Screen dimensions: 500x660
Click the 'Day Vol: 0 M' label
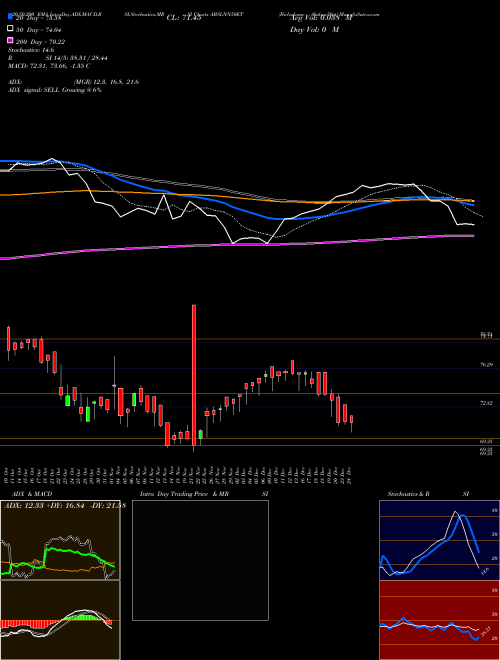pos(314,29)
